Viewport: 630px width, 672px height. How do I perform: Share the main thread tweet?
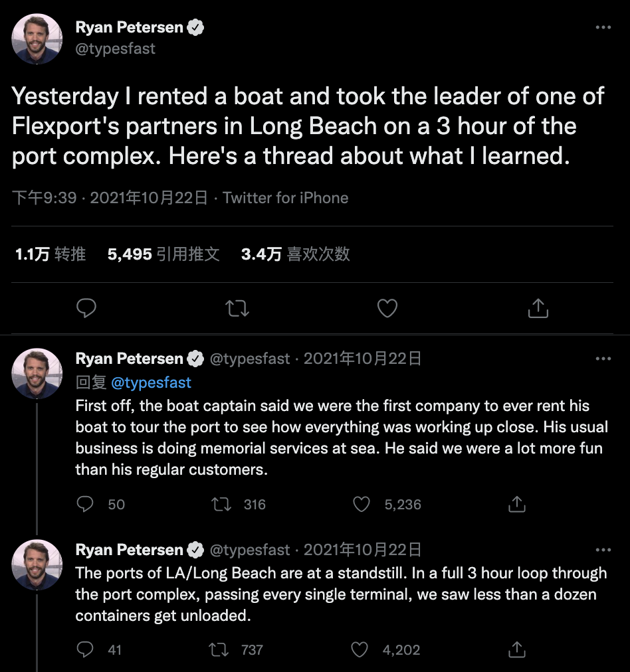tap(538, 308)
